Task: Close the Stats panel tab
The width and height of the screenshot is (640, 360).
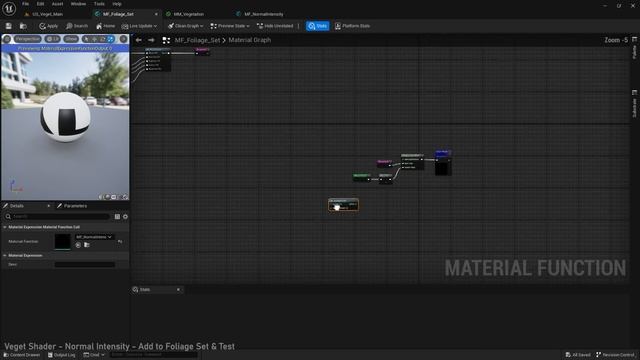Action: (x=178, y=290)
